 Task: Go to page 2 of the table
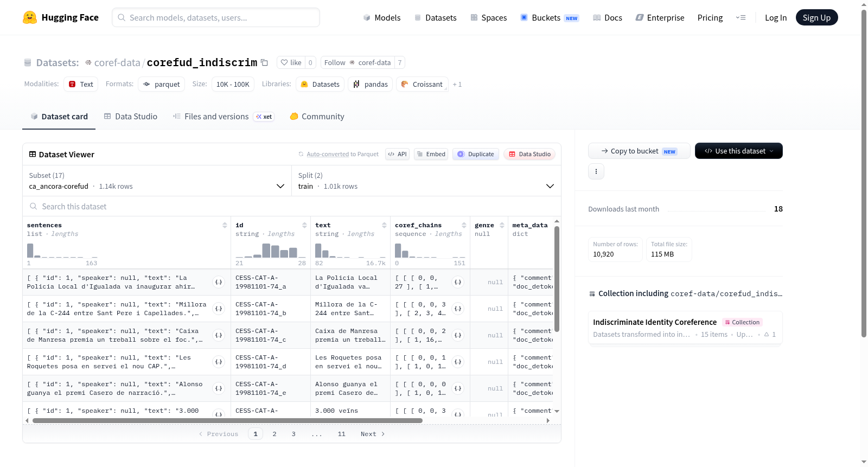pos(275,434)
